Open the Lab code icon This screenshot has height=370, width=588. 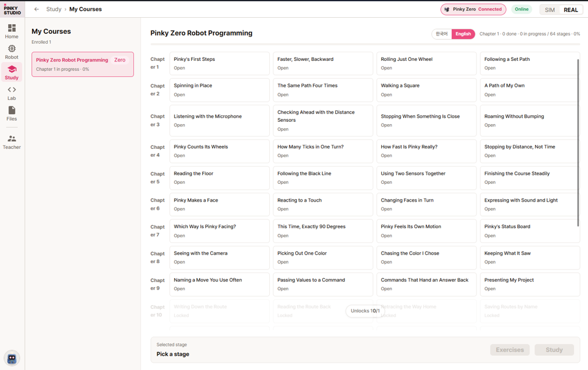coord(11,90)
